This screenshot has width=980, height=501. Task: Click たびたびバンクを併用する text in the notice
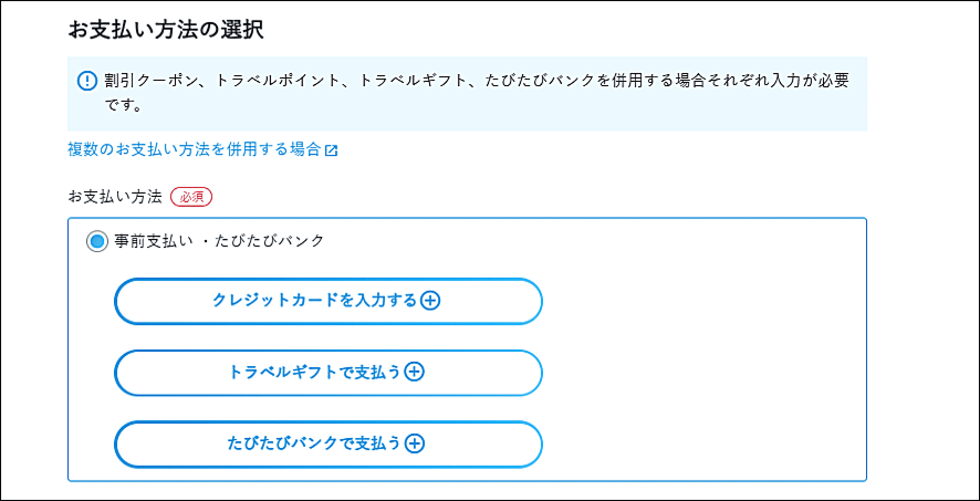[x=579, y=81]
